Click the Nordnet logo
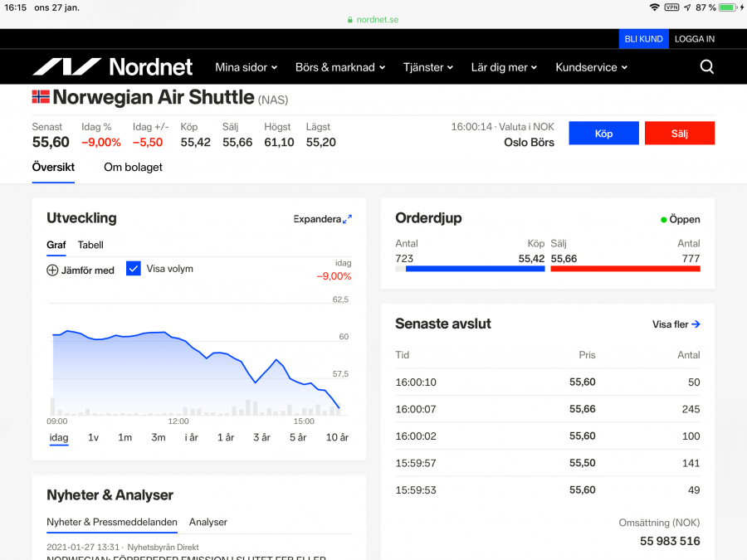Image resolution: width=747 pixels, height=560 pixels. (x=112, y=67)
